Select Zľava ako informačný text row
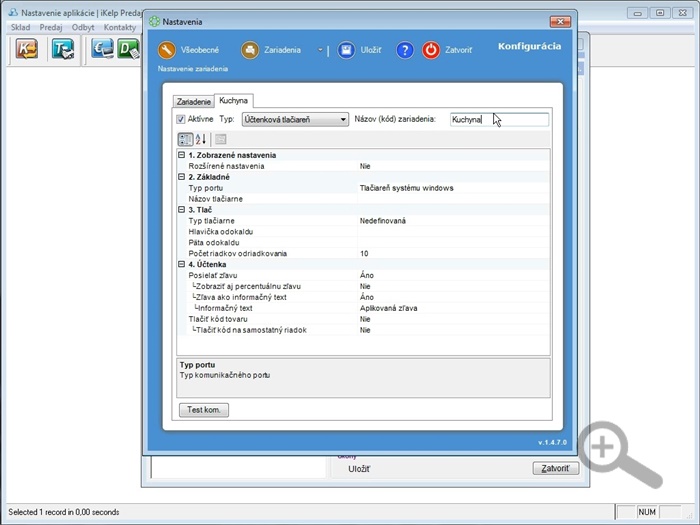Screen dimensions: 700x525 (363, 297)
